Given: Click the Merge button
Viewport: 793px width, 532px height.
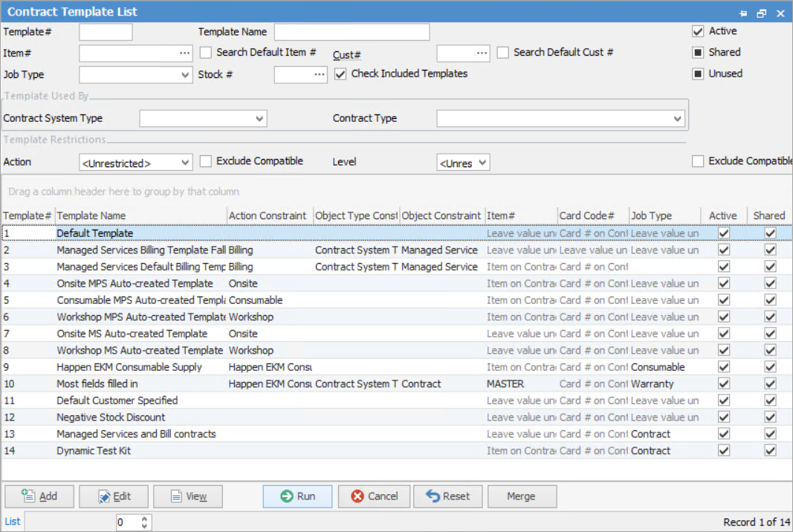Looking at the screenshot, I should click(x=522, y=496).
